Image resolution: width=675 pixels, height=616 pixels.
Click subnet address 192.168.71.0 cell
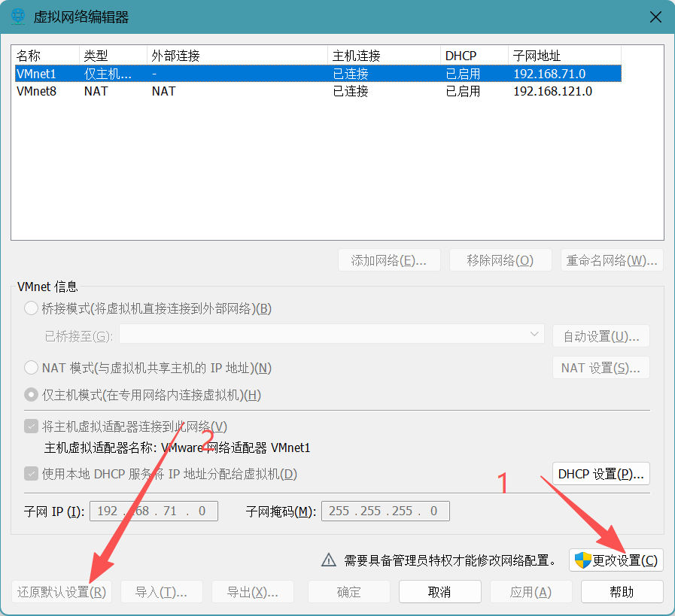(549, 74)
